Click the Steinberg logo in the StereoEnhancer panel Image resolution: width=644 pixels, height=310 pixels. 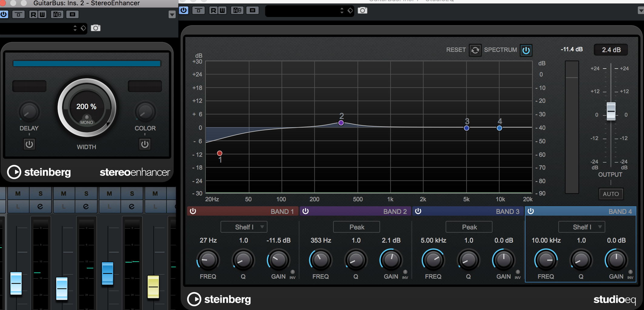pos(39,172)
